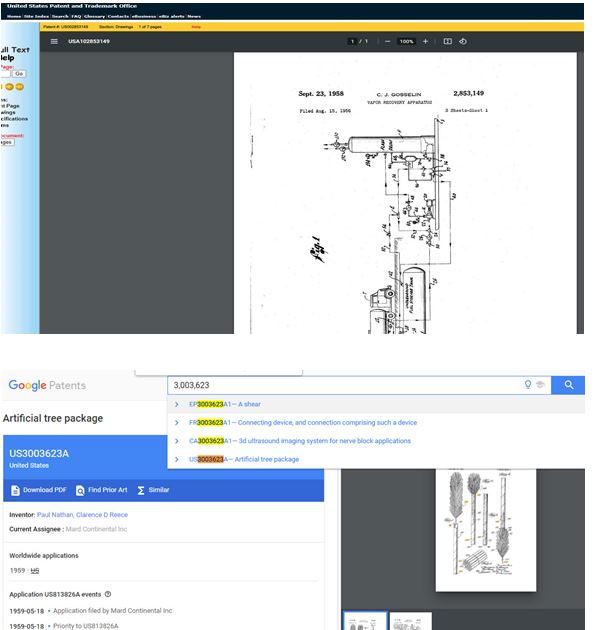Click the blue search magnifier button in Google Patents
The height and width of the screenshot is (630, 600).
(x=568, y=385)
